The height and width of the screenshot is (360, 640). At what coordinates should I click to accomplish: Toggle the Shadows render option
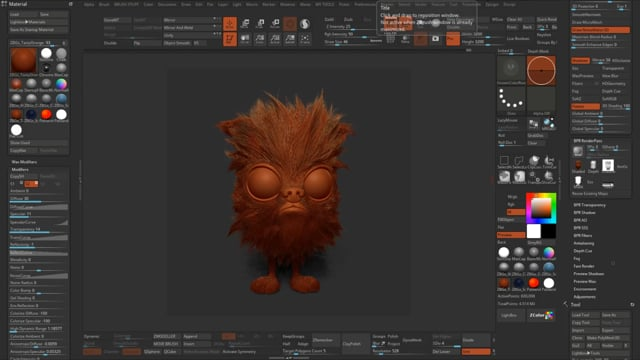580,60
